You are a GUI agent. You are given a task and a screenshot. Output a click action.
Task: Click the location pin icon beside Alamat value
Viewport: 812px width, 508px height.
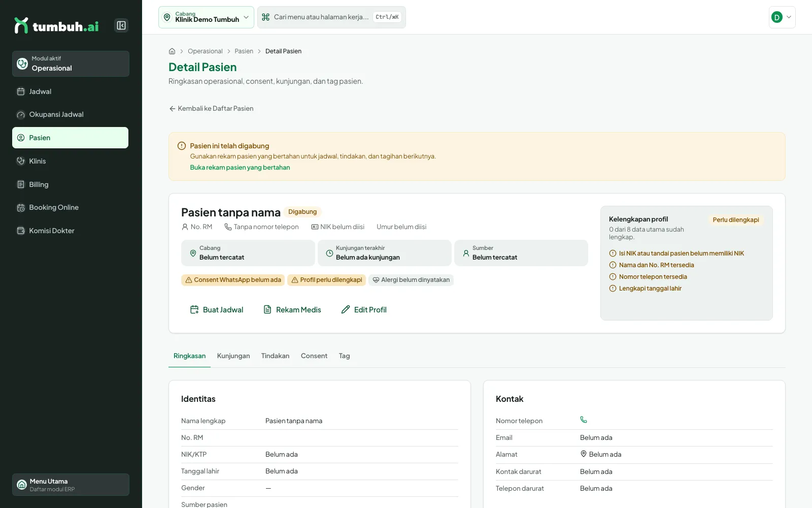[x=584, y=454]
